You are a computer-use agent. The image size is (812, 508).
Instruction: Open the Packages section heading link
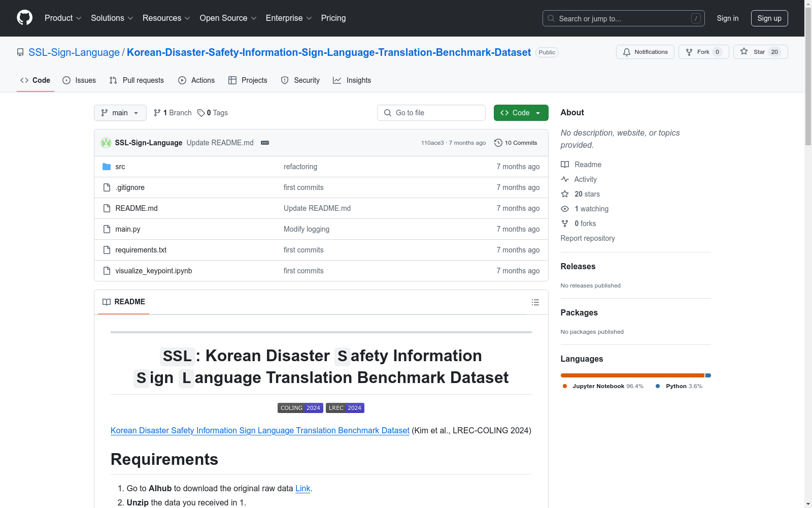(x=579, y=312)
